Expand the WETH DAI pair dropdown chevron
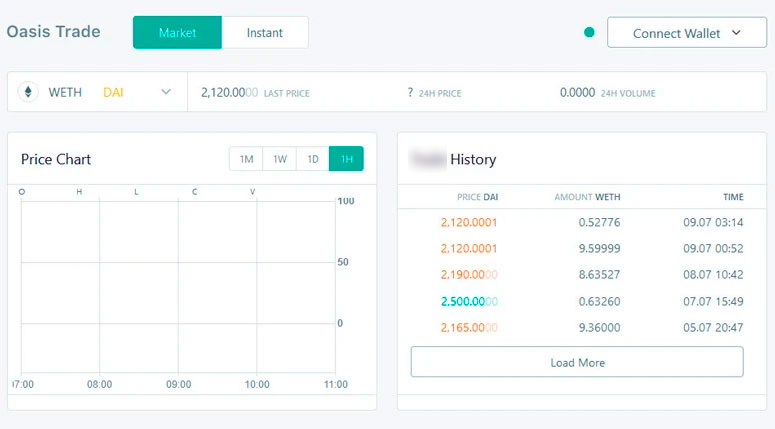The width and height of the screenshot is (775, 429). click(x=166, y=92)
